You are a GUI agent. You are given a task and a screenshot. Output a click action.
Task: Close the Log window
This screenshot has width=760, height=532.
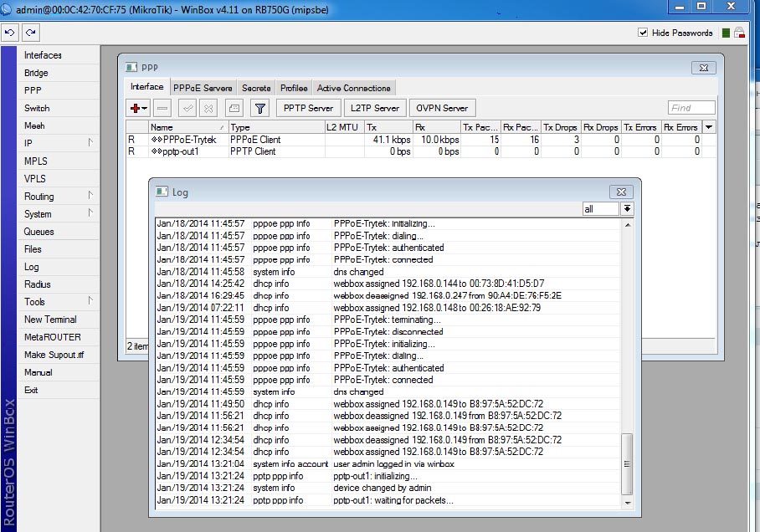(621, 192)
